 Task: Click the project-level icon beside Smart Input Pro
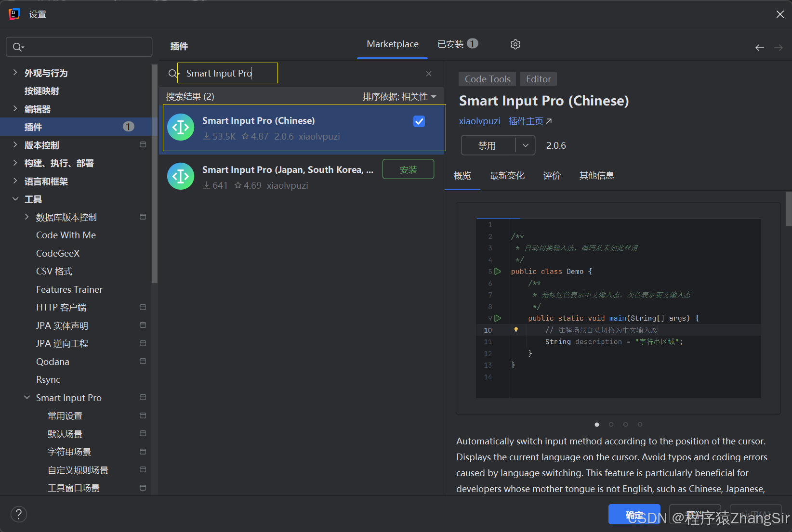pos(143,397)
